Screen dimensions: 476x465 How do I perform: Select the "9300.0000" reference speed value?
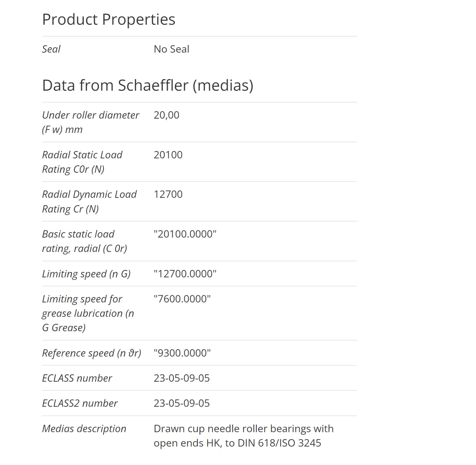pyautogui.click(x=182, y=353)
